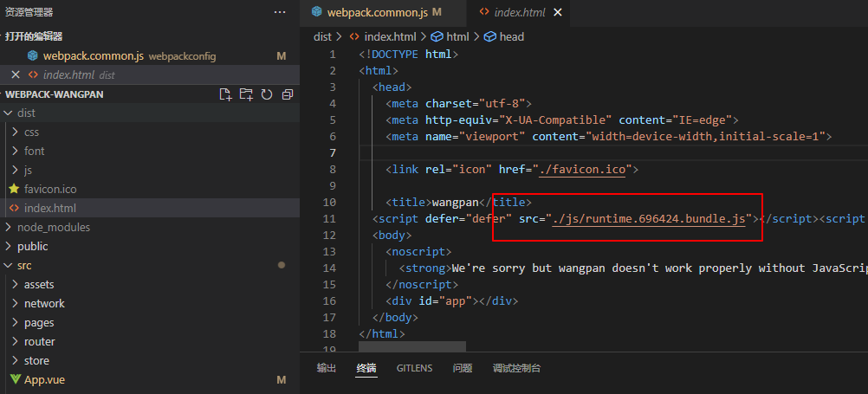Image resolution: width=868 pixels, height=394 pixels.
Task: Open the 终端 panel tab
Action: tap(366, 368)
